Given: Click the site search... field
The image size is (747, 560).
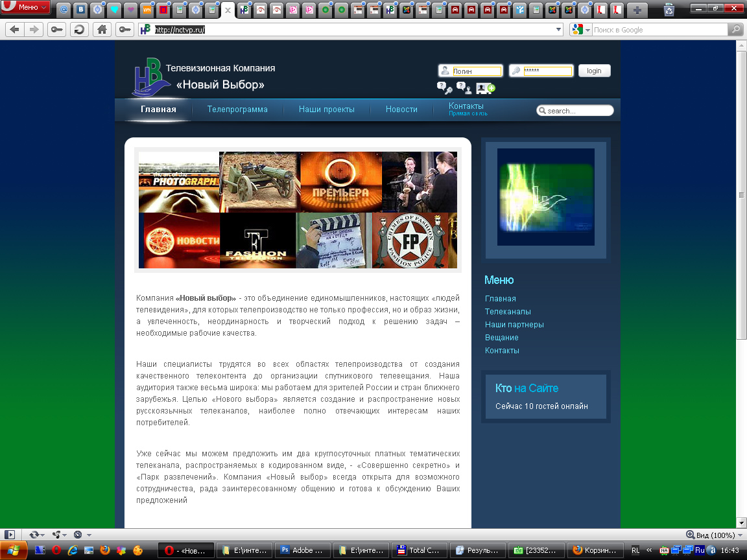Looking at the screenshot, I should click(x=575, y=110).
